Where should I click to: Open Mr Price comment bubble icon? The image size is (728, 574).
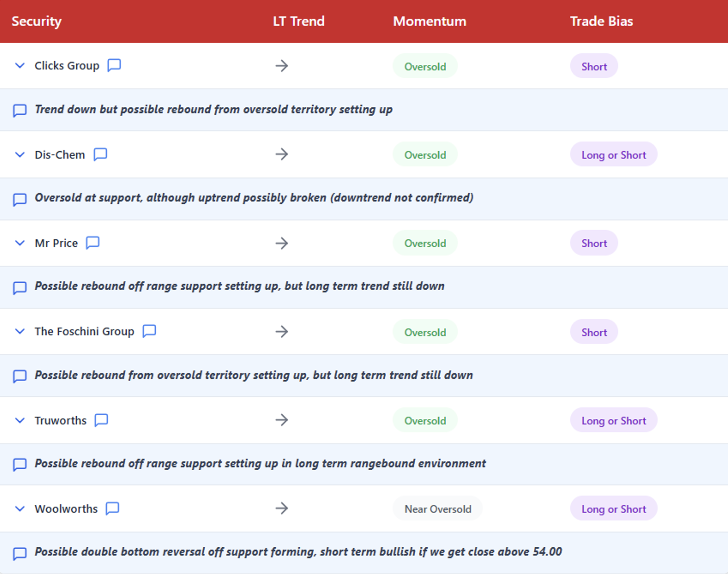pyautogui.click(x=93, y=243)
